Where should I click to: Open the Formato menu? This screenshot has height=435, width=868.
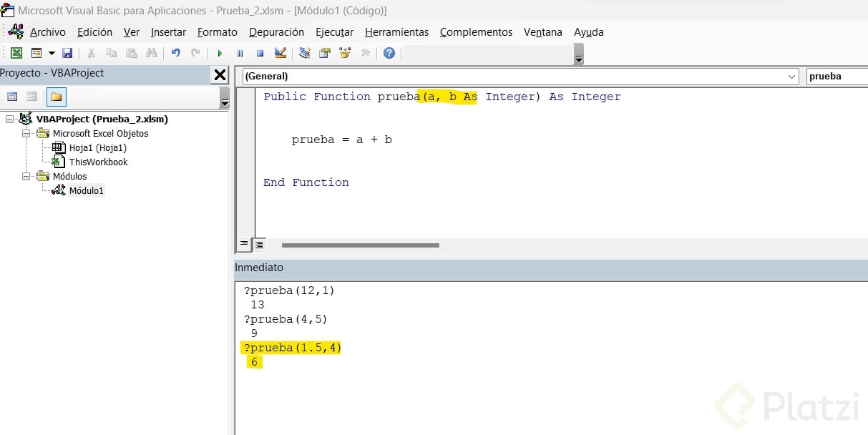point(218,32)
